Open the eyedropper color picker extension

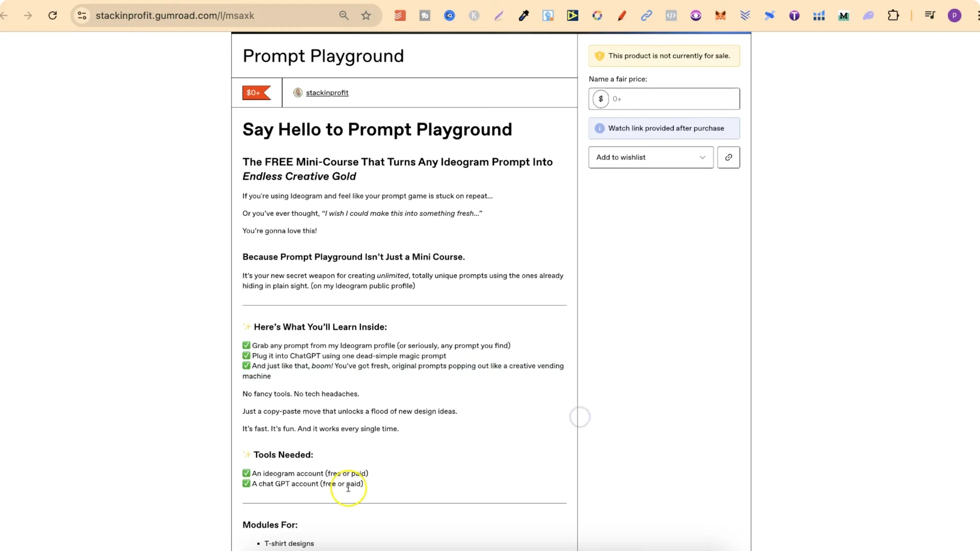[524, 15]
